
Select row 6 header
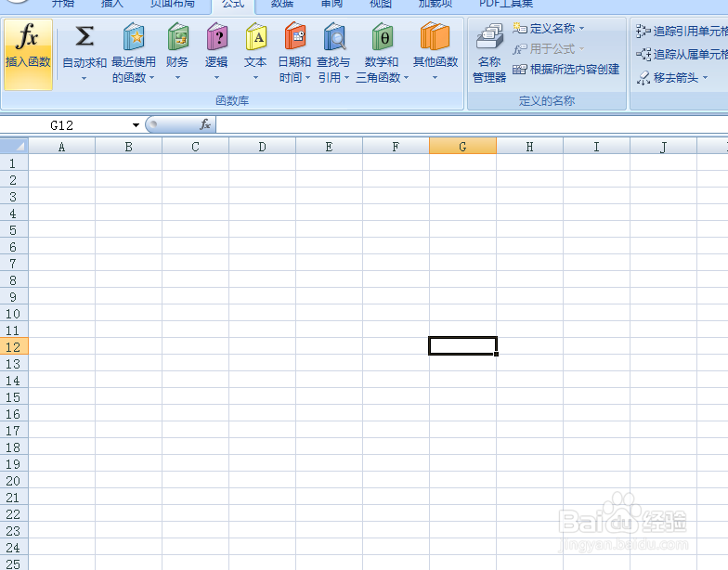point(14,246)
